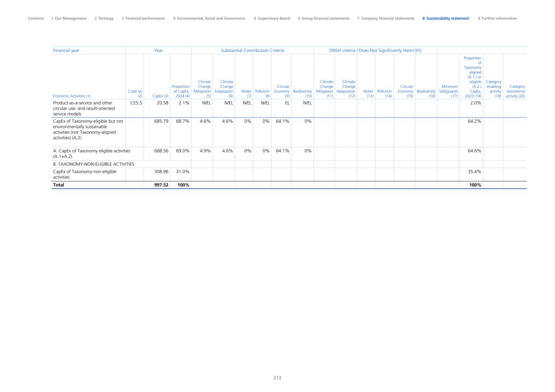
Task: Switch to Supervisory Board section
Action: pos(272,18)
